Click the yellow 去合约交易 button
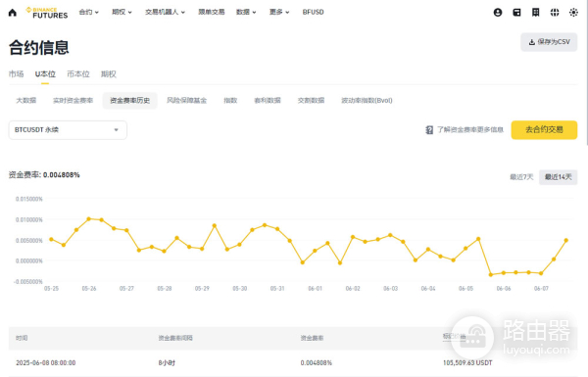588x377 pixels. [544, 130]
